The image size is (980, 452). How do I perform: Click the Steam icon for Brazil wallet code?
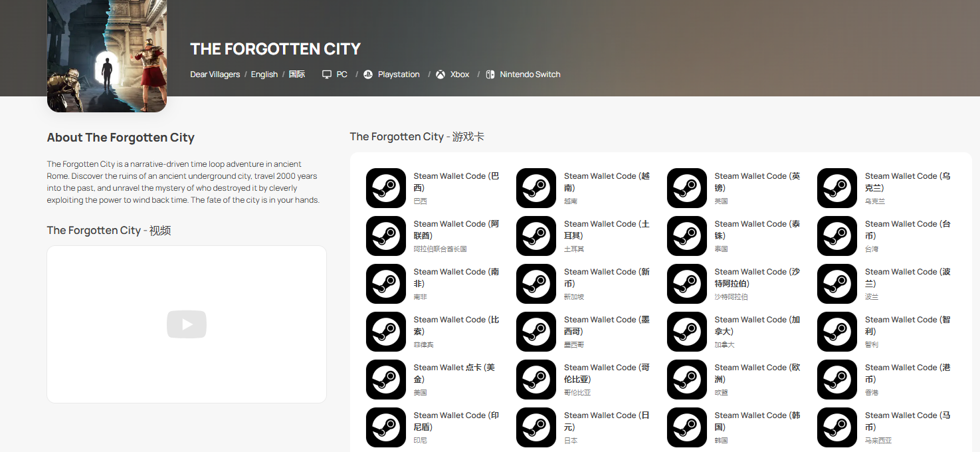pyautogui.click(x=385, y=188)
